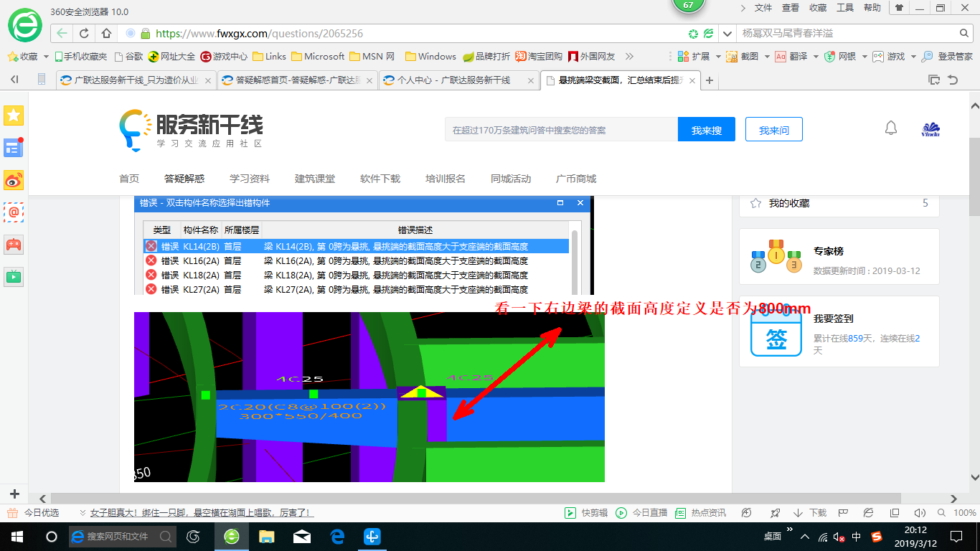The width and height of the screenshot is (980, 551).
Task: Open the 手机收藏夹 bookmark
Action: (x=80, y=56)
